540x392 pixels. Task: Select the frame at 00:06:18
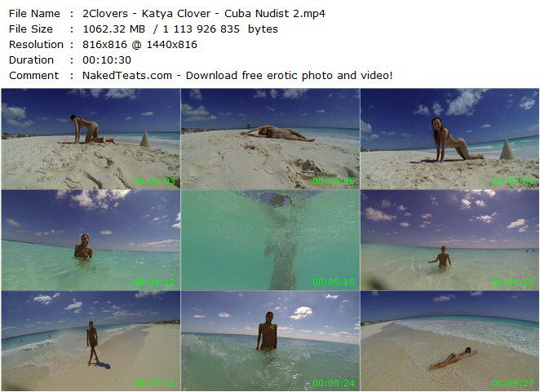(449, 240)
